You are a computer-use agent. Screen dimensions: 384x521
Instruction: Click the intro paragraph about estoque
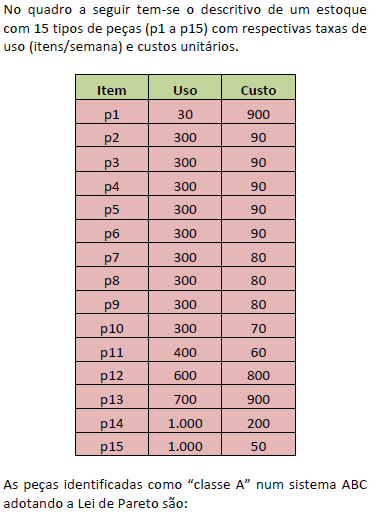[185, 28]
